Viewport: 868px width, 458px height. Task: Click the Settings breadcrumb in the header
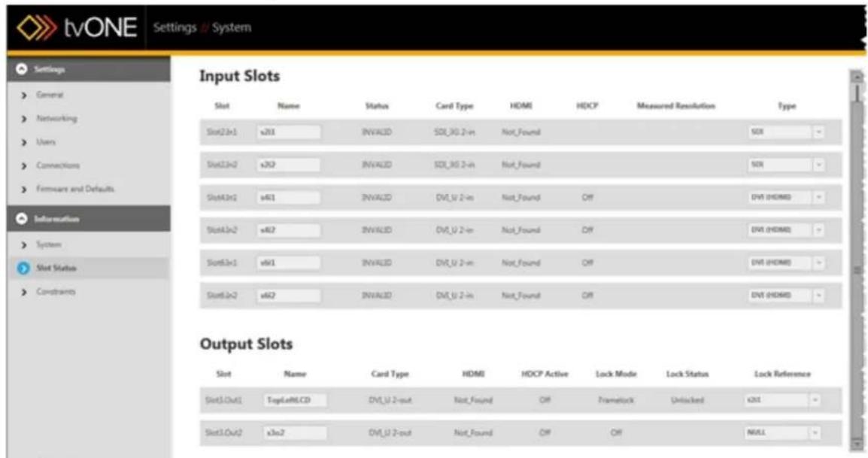[x=175, y=27]
